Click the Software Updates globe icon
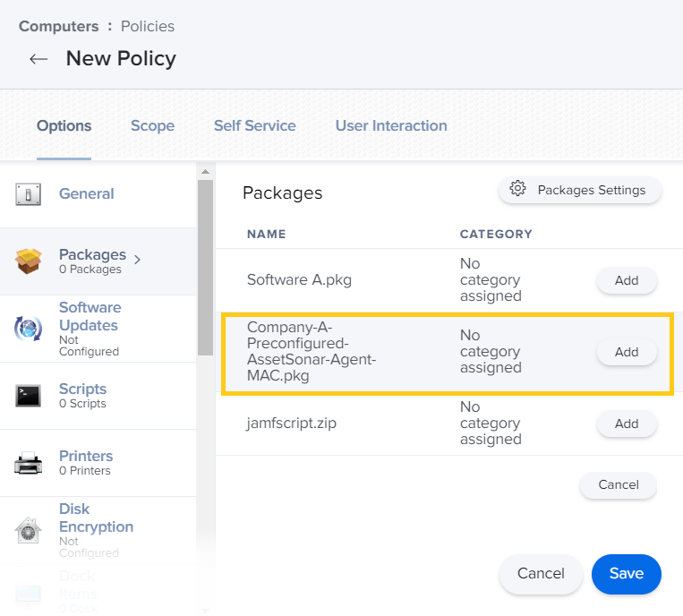This screenshot has width=683, height=616. pos(29,329)
